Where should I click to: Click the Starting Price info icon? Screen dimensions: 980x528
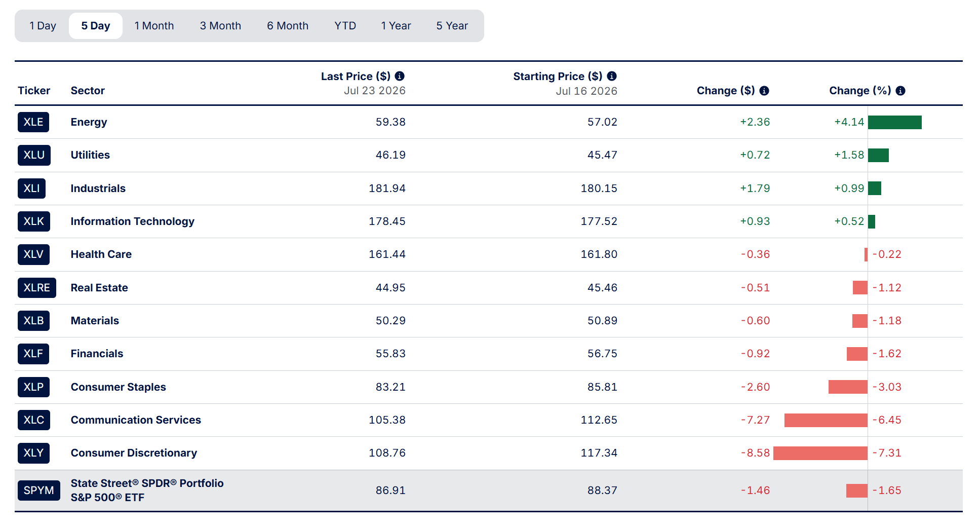point(612,76)
